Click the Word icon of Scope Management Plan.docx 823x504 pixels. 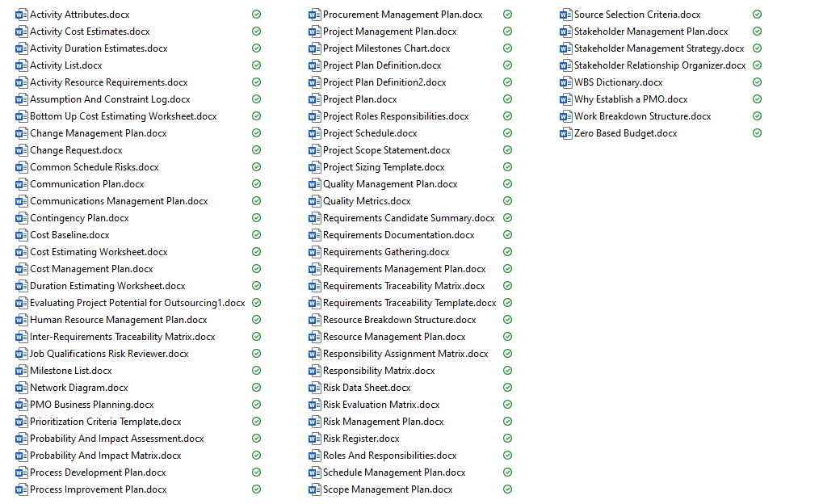click(314, 489)
